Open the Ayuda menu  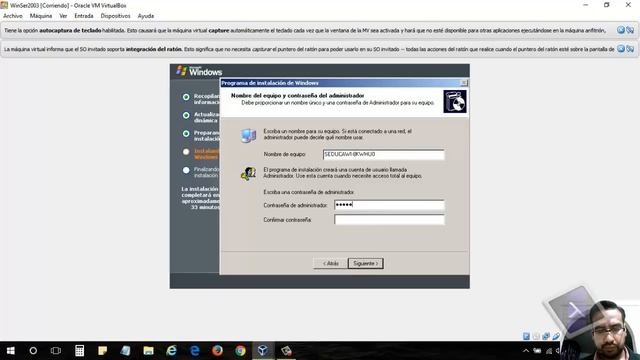[x=146, y=16]
